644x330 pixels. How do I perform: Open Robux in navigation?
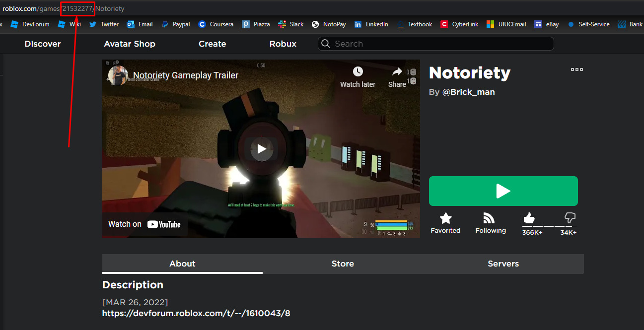coord(283,44)
